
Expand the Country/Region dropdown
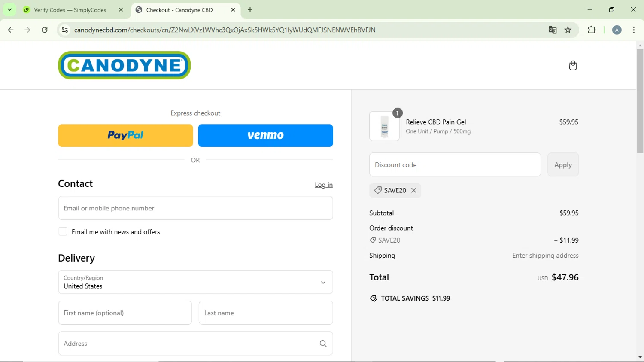(x=195, y=282)
